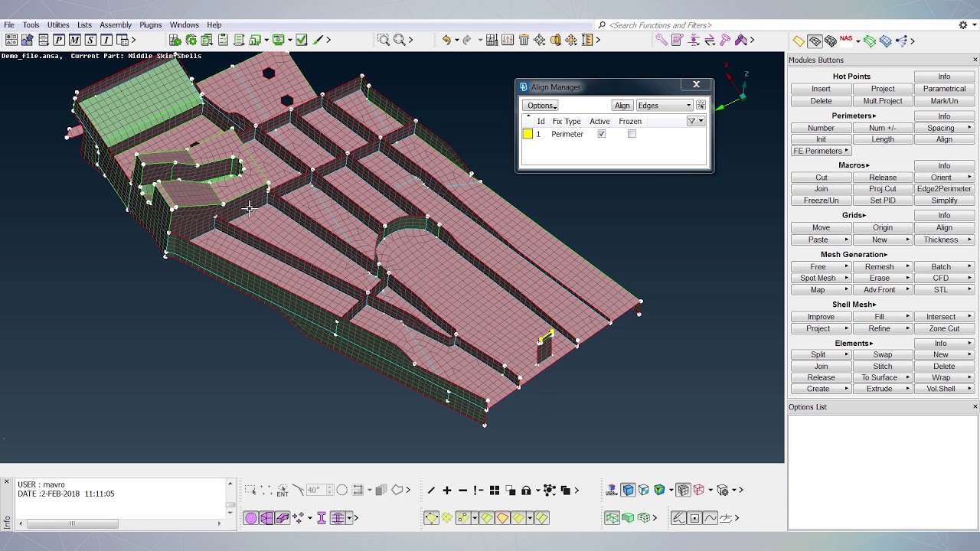Click the pin icon beside Edges dropdown

701,106
